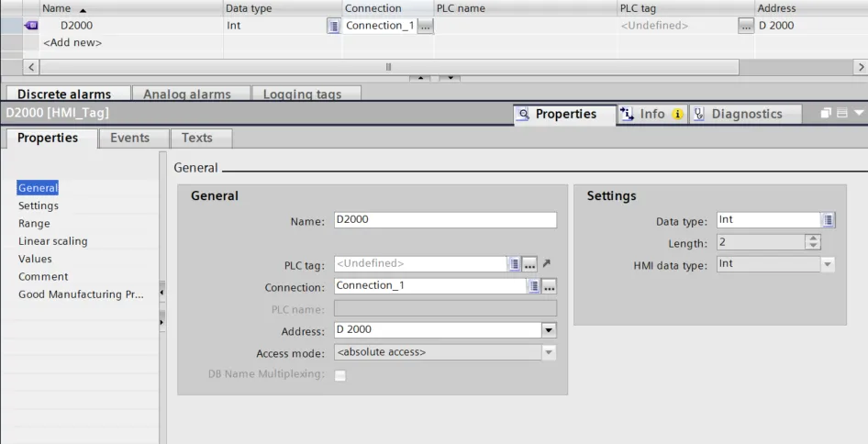Switch to the Events tab
The height and width of the screenshot is (444, 868).
(129, 138)
